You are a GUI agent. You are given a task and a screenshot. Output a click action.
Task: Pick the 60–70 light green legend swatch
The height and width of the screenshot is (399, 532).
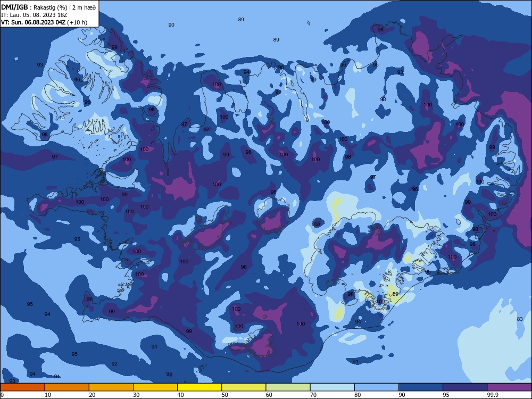[x=288, y=387]
